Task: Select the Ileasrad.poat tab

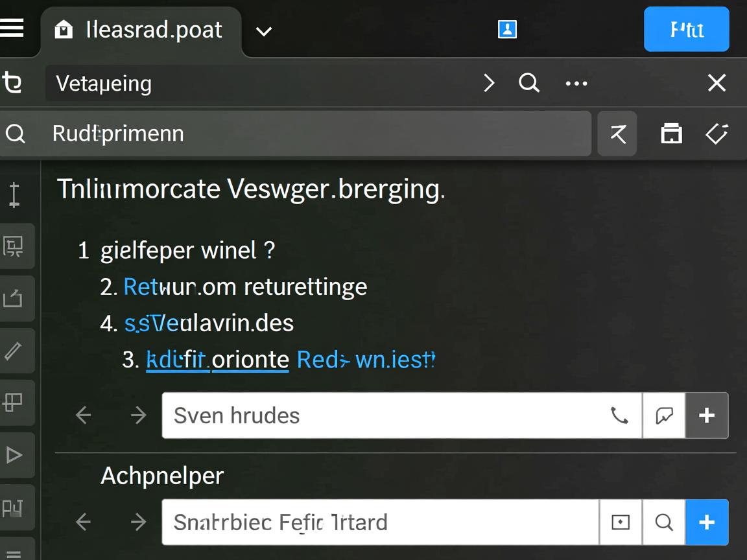Action: pos(141,30)
